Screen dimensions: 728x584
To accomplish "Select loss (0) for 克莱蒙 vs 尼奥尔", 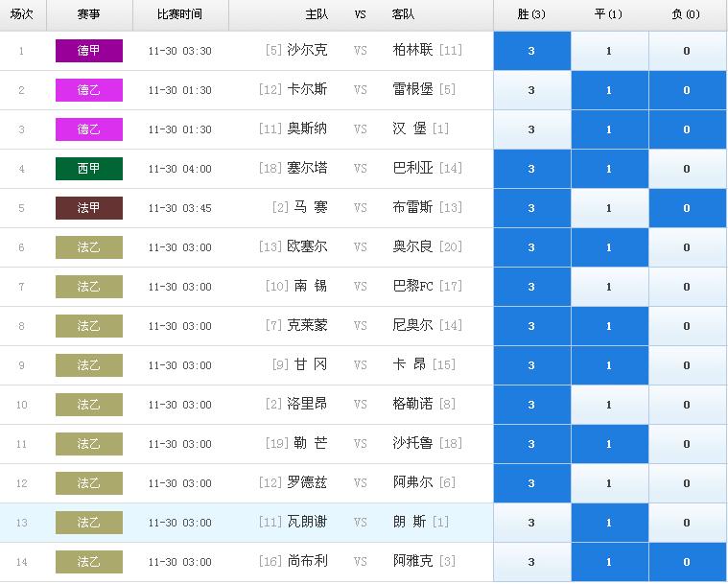I will point(687,326).
